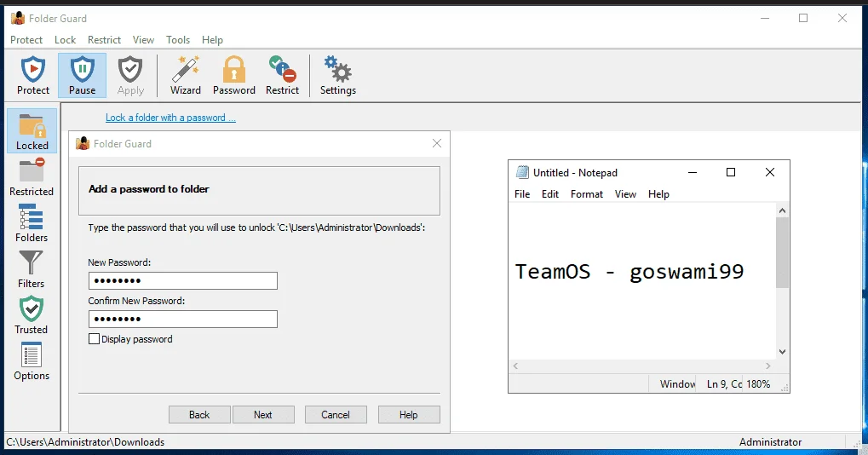Click Notepad's scroll left arrow
The image size is (868, 455).
[x=516, y=366]
